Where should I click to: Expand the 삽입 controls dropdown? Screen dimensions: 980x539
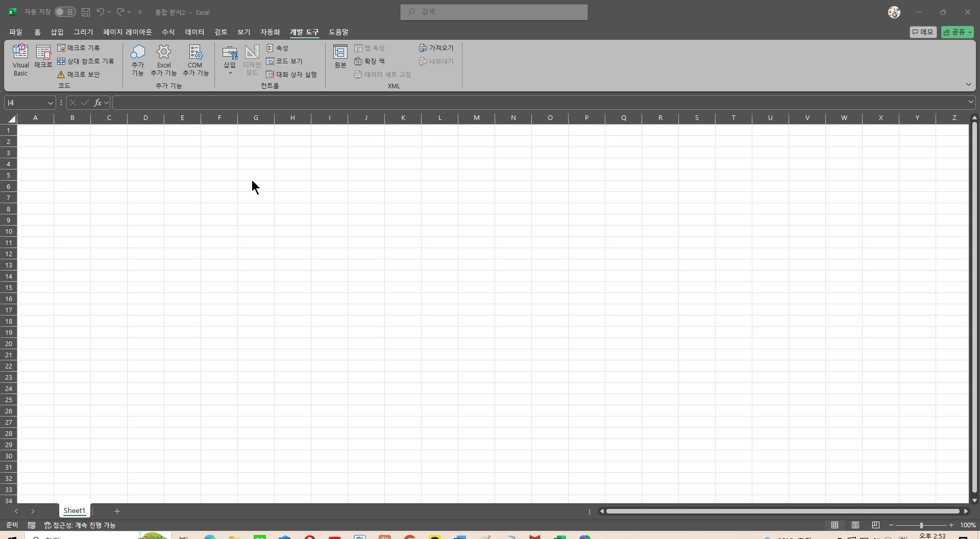tap(230, 72)
